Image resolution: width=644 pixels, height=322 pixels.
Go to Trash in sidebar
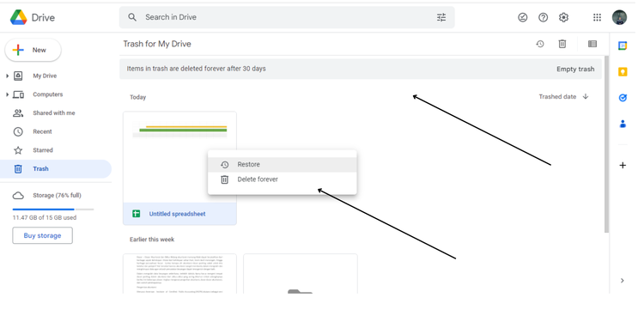[56, 169]
